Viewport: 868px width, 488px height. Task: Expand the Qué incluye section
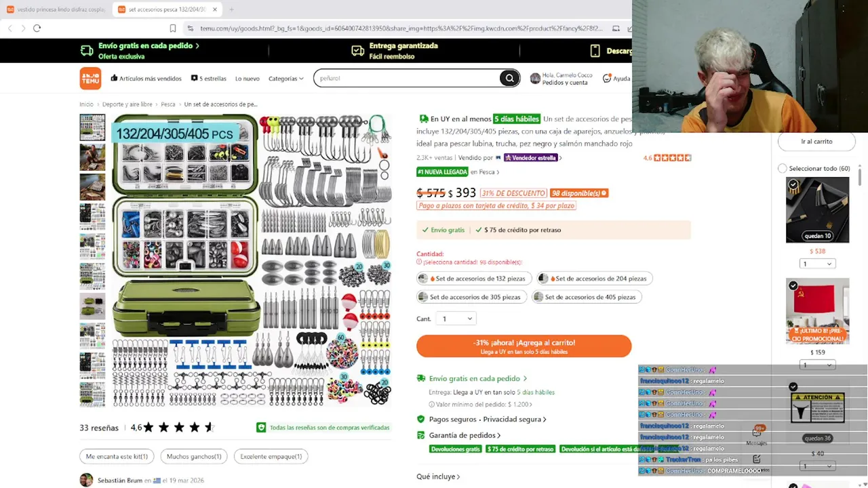click(x=438, y=476)
